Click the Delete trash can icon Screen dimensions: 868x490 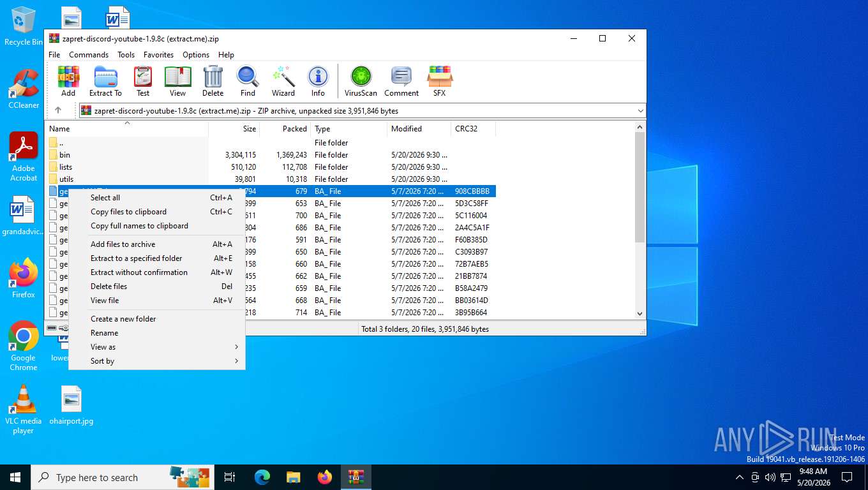pyautogui.click(x=213, y=81)
